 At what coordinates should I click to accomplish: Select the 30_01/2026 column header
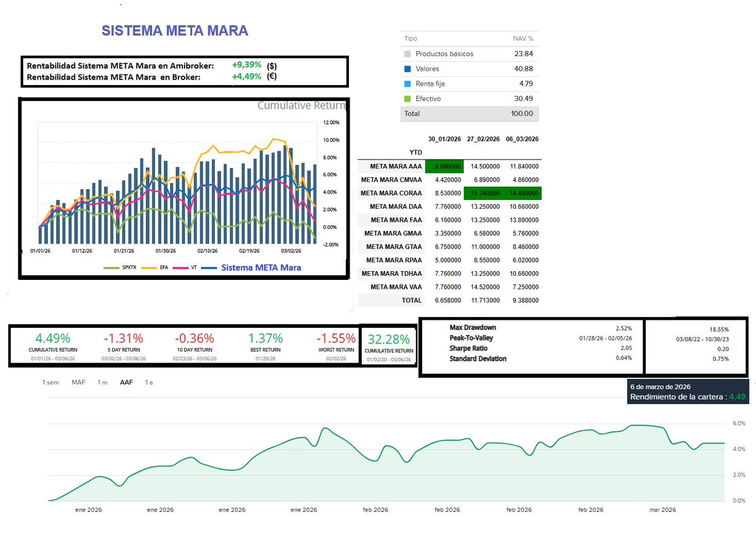(x=445, y=139)
